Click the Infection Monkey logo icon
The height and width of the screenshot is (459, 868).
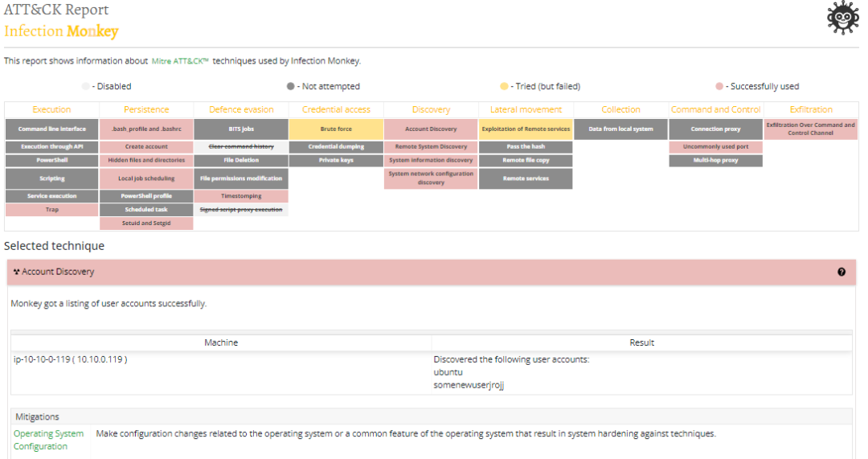pos(842,18)
